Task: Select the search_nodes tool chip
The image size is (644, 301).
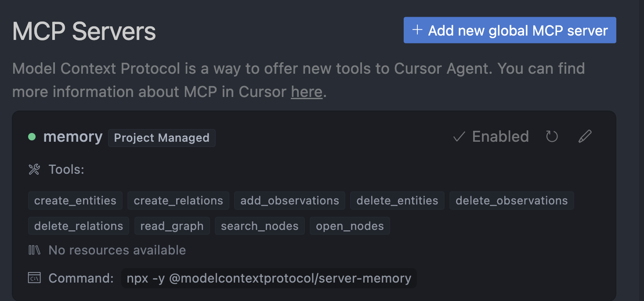Action: point(260,226)
